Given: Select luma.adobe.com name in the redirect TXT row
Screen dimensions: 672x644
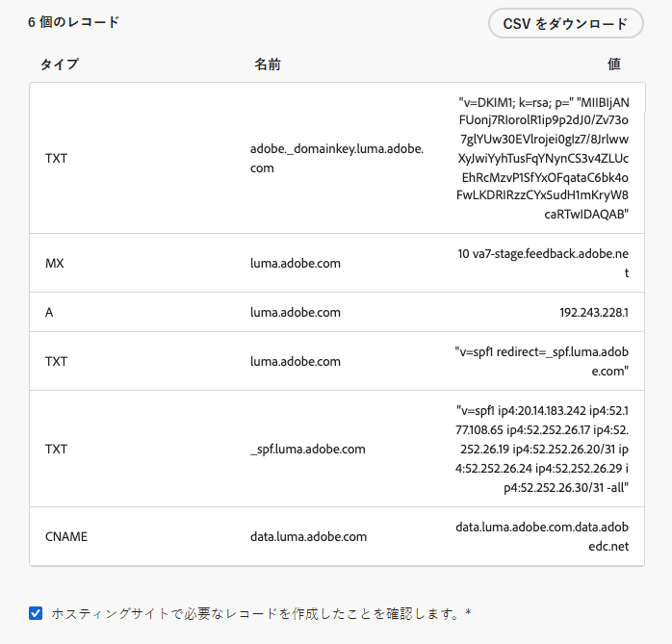Looking at the screenshot, I should (296, 361).
